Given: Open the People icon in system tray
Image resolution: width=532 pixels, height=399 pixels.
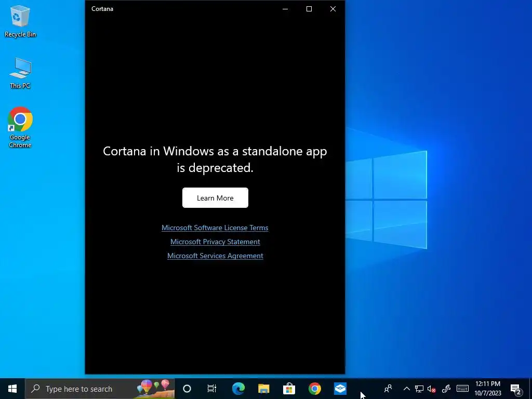Looking at the screenshot, I should (x=388, y=389).
